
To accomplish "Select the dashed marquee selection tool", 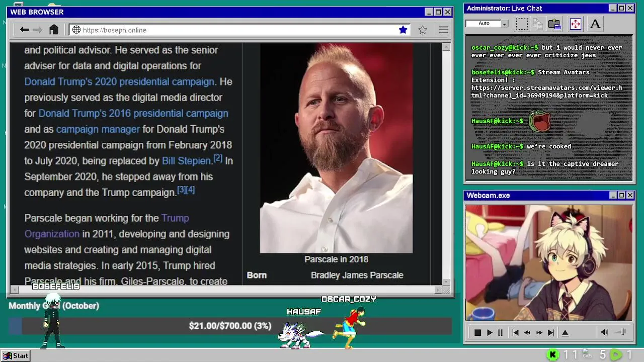I will pyautogui.click(x=522, y=24).
